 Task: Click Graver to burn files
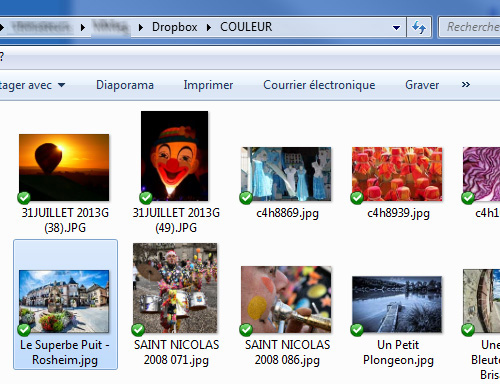click(422, 85)
